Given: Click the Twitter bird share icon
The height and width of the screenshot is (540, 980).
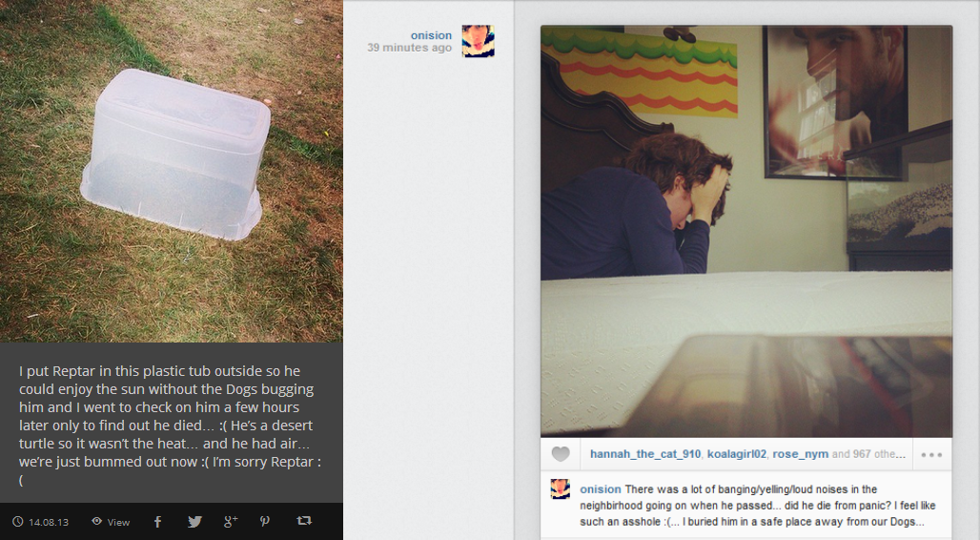Looking at the screenshot, I should click(194, 521).
